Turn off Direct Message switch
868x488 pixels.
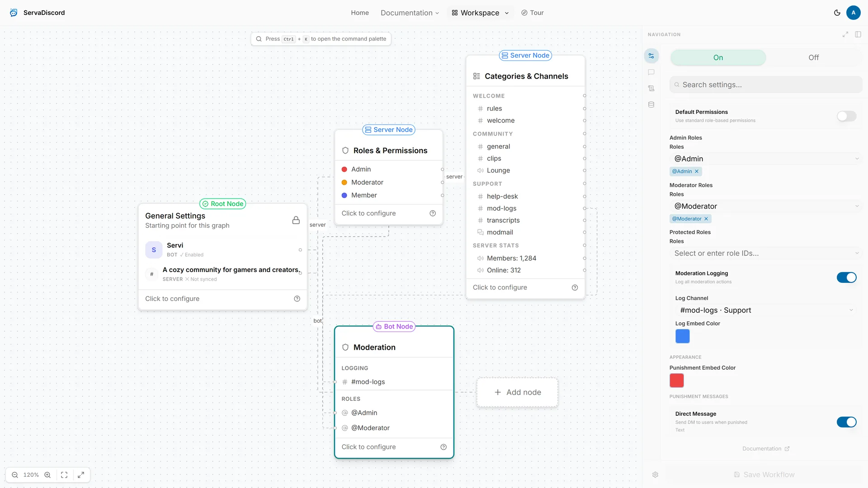pos(846,422)
